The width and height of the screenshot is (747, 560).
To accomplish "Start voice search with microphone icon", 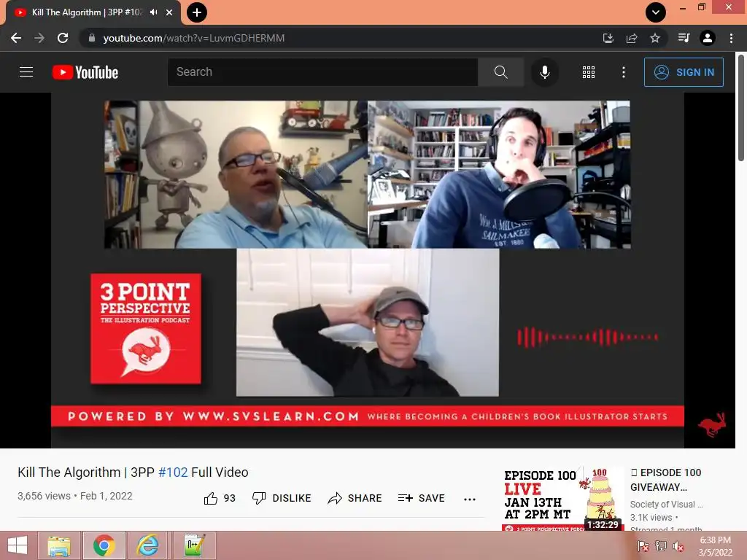I will [544, 72].
